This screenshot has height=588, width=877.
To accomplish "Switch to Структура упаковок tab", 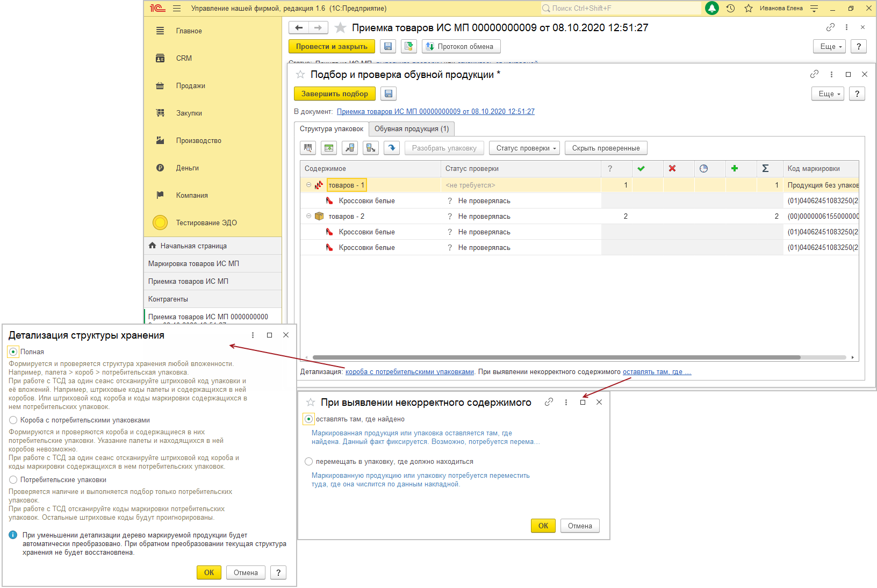I will 332,128.
